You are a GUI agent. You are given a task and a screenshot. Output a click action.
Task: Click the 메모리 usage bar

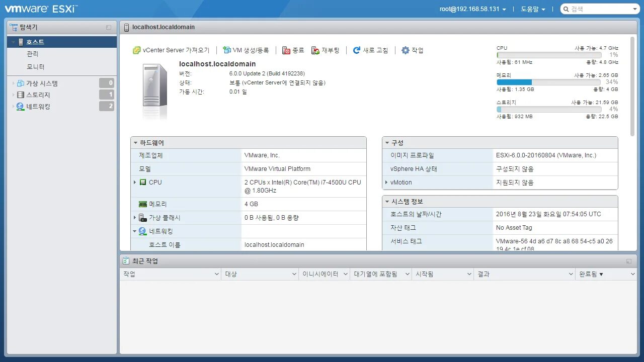[x=549, y=82]
